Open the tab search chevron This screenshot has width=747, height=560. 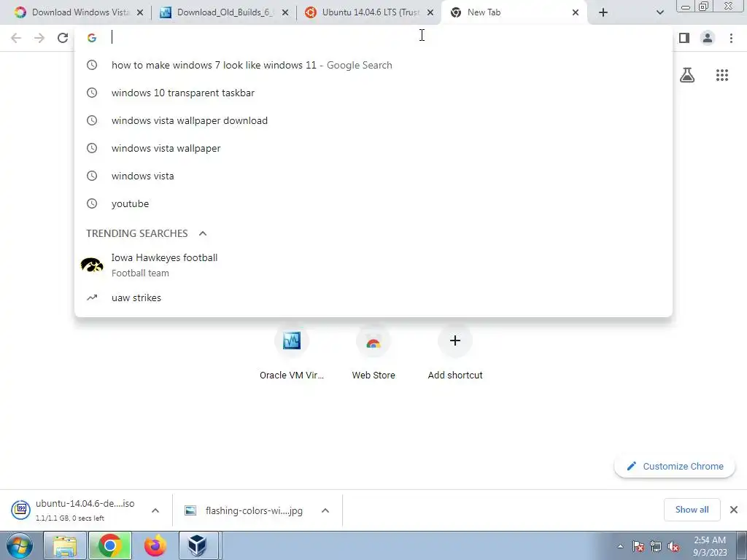click(x=659, y=12)
